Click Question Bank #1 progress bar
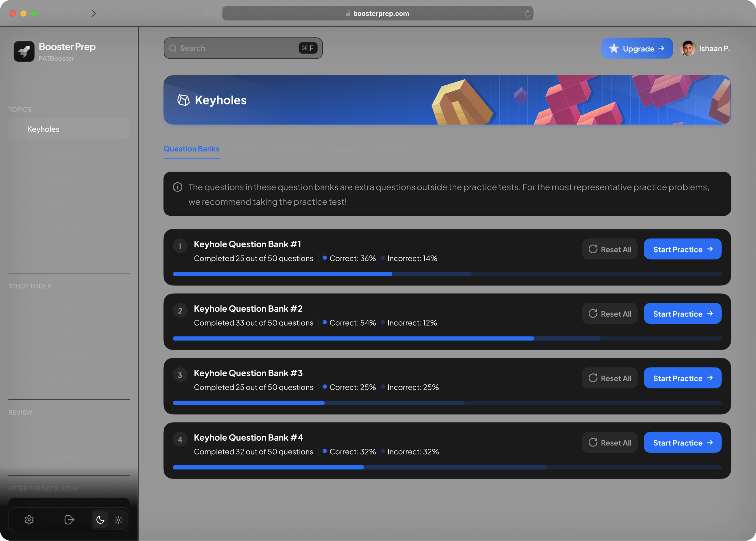 coord(447,274)
